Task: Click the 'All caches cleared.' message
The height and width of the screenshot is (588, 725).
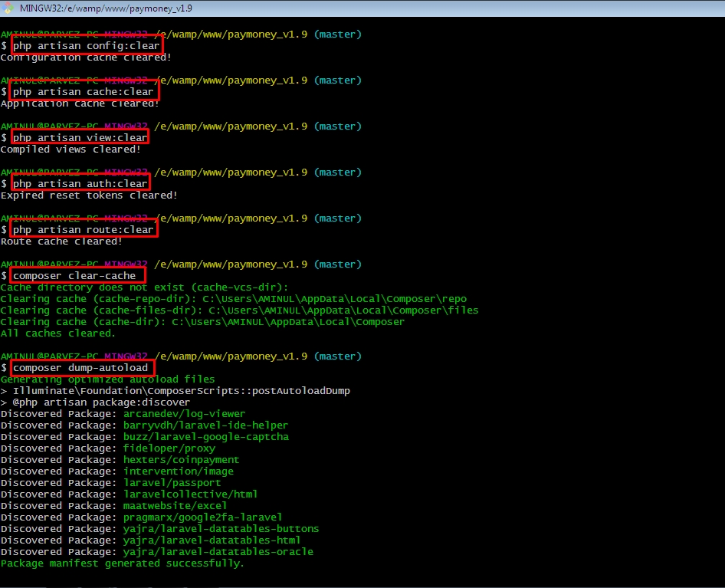Action: coord(58,333)
